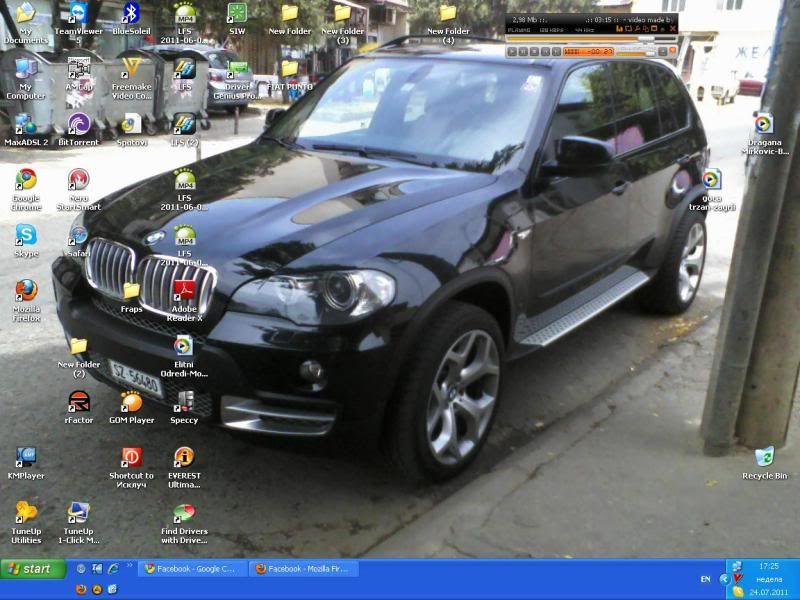Select the Google Chrome desktop shortcut

click(26, 190)
